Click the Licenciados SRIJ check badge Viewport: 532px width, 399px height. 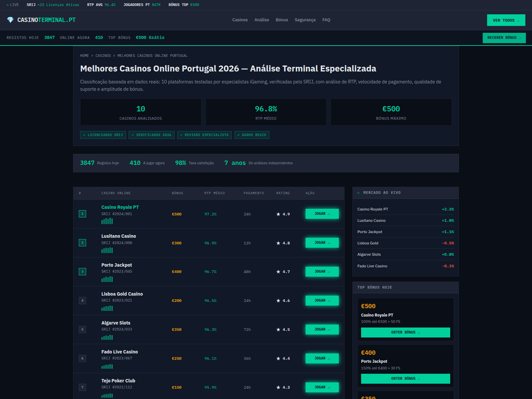[x=103, y=135]
